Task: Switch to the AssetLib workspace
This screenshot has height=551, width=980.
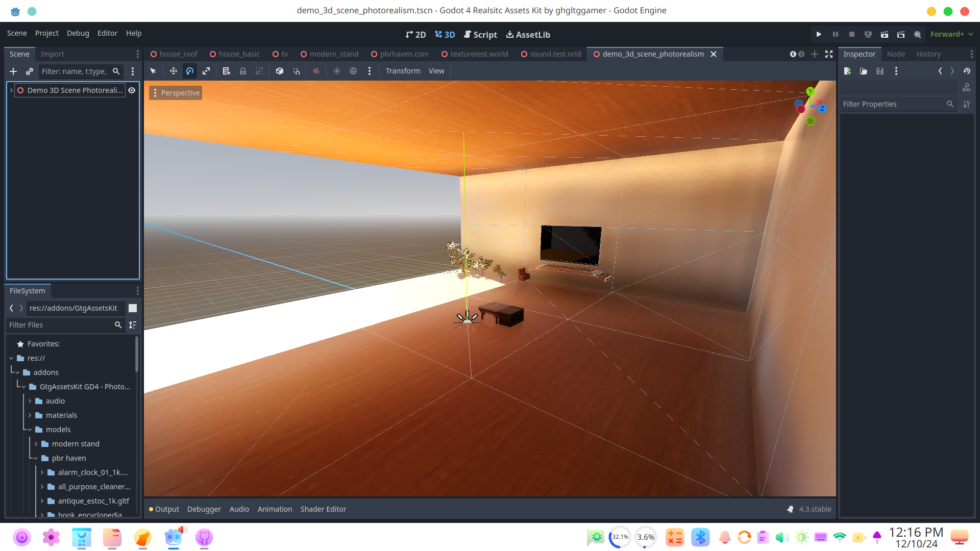Action: [528, 35]
